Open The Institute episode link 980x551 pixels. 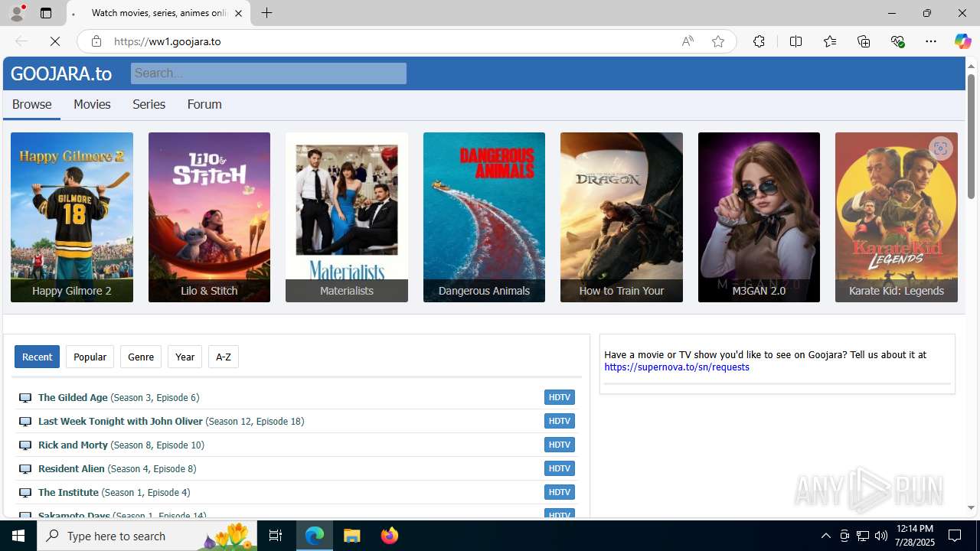coord(114,492)
